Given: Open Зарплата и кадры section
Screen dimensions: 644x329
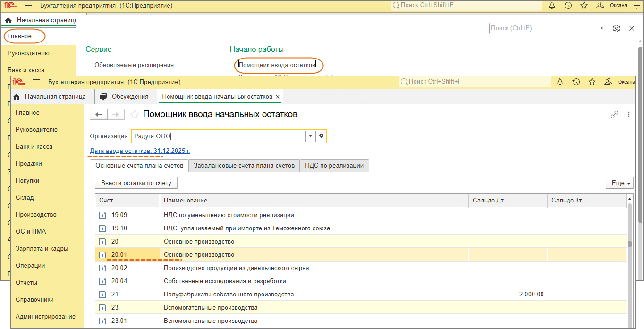Looking at the screenshot, I should coord(42,249).
